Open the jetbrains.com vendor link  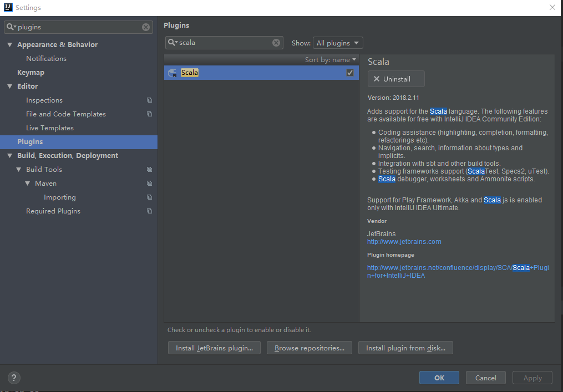coord(404,242)
